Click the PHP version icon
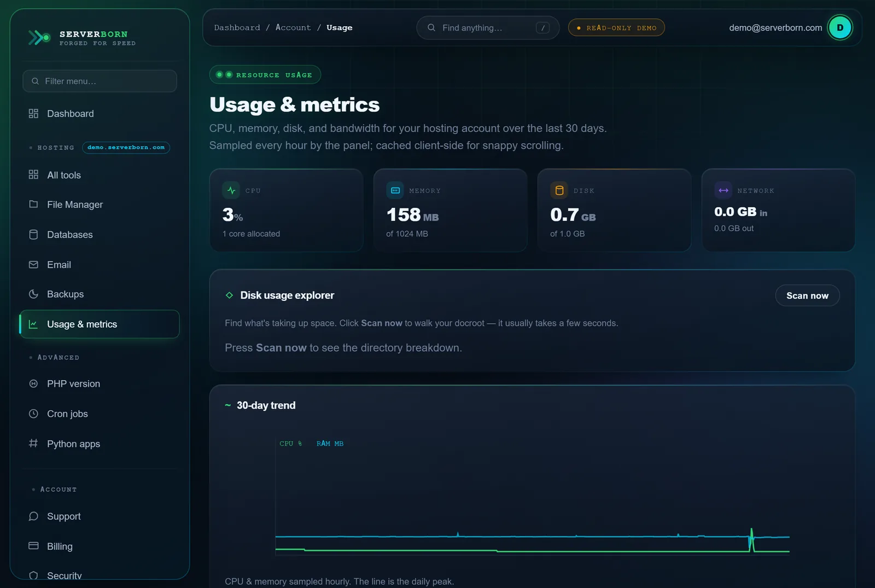This screenshot has height=588, width=875. coord(33,383)
